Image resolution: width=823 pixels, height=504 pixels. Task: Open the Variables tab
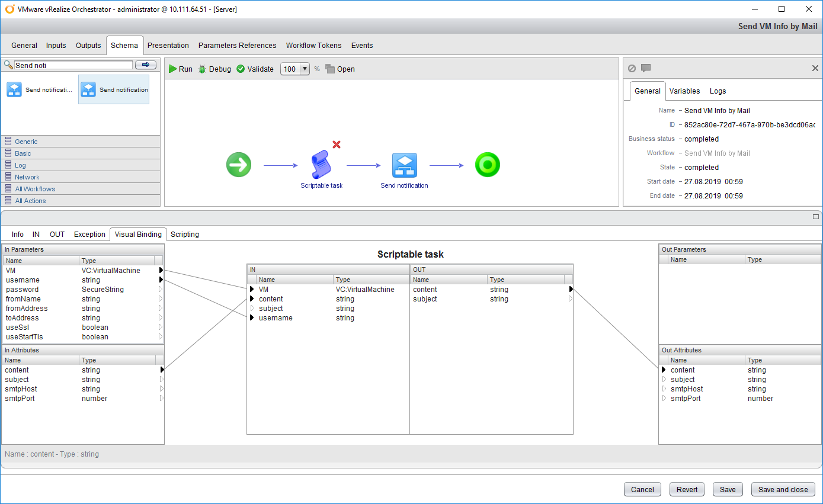[x=684, y=91]
